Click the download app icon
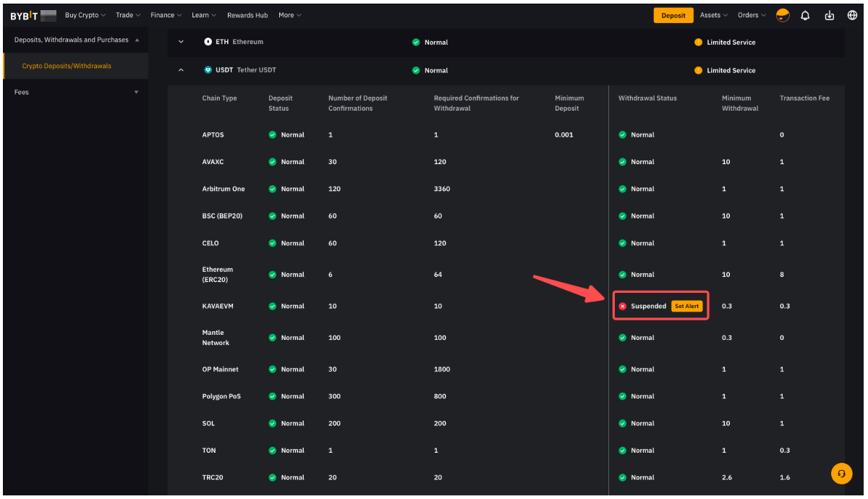 [829, 15]
